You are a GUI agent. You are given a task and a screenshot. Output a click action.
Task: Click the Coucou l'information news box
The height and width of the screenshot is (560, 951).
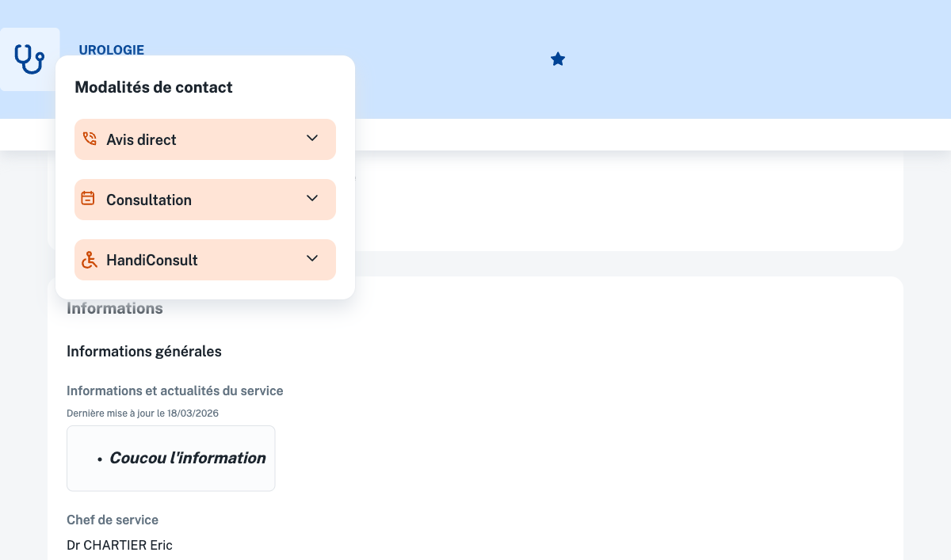[171, 459]
